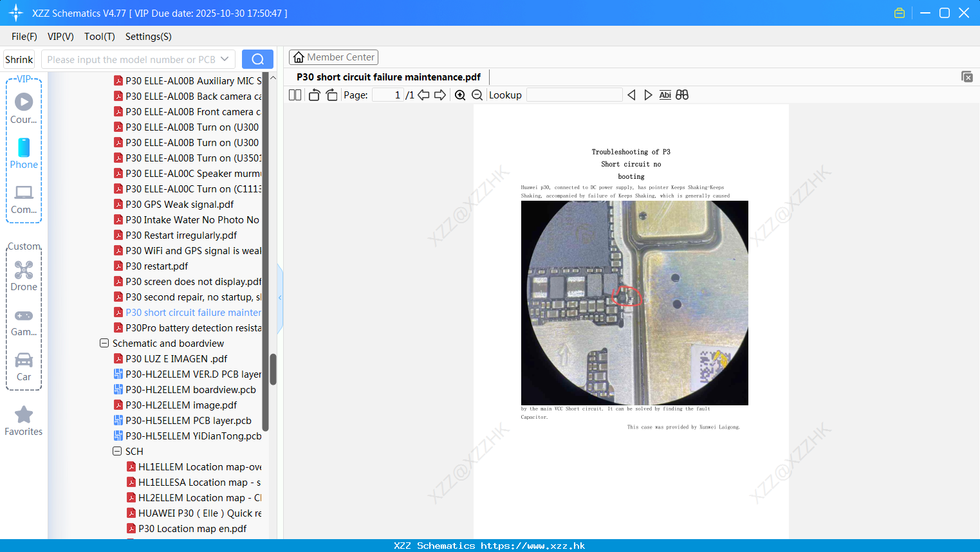The width and height of the screenshot is (980, 552).
Task: Click the XZZ Schematics logo icon
Action: pyautogui.click(x=15, y=13)
